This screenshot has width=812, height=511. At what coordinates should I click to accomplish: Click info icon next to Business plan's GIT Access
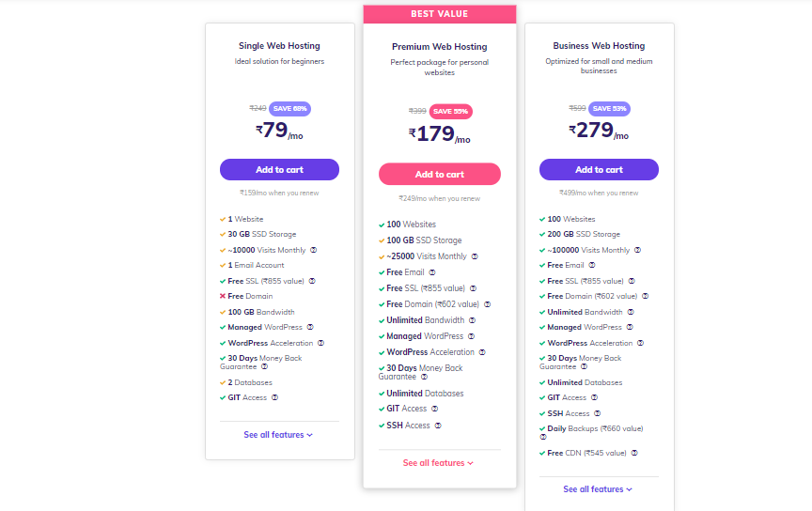595,397
